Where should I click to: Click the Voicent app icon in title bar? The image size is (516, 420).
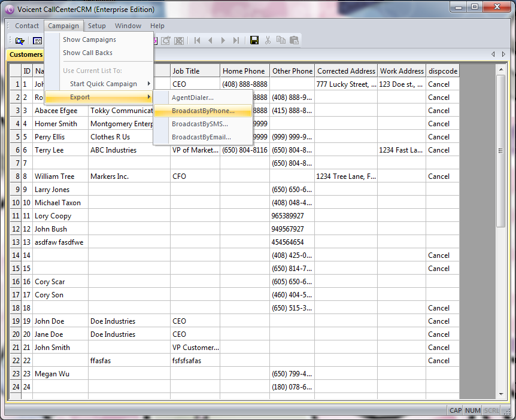(10, 10)
